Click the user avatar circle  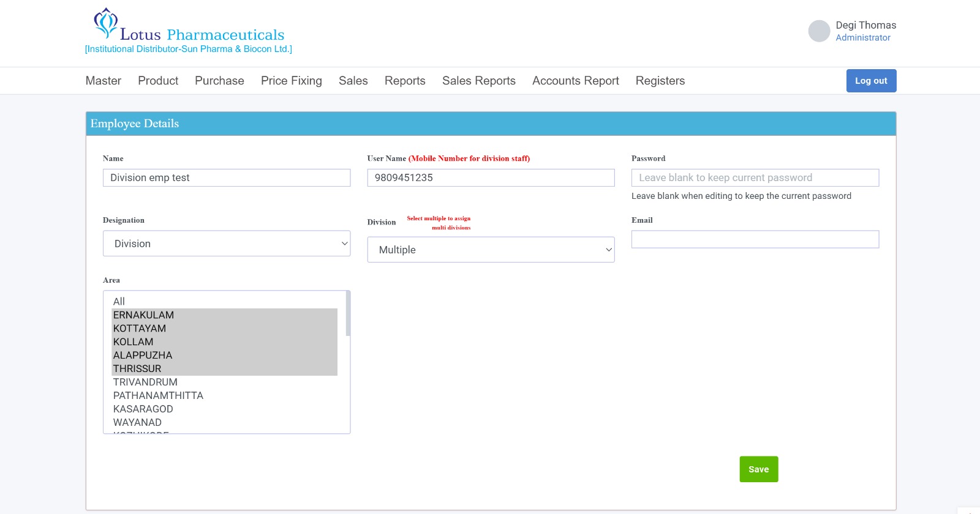coord(819,31)
